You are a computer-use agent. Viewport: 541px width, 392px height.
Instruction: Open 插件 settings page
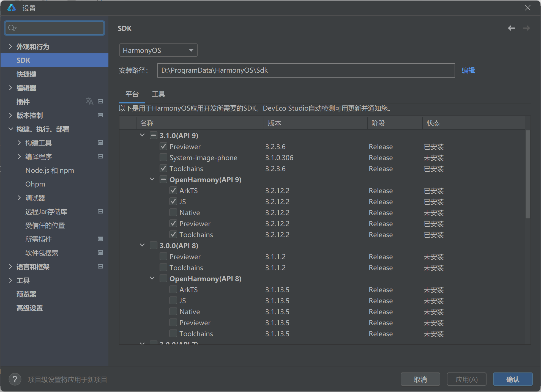[23, 102]
